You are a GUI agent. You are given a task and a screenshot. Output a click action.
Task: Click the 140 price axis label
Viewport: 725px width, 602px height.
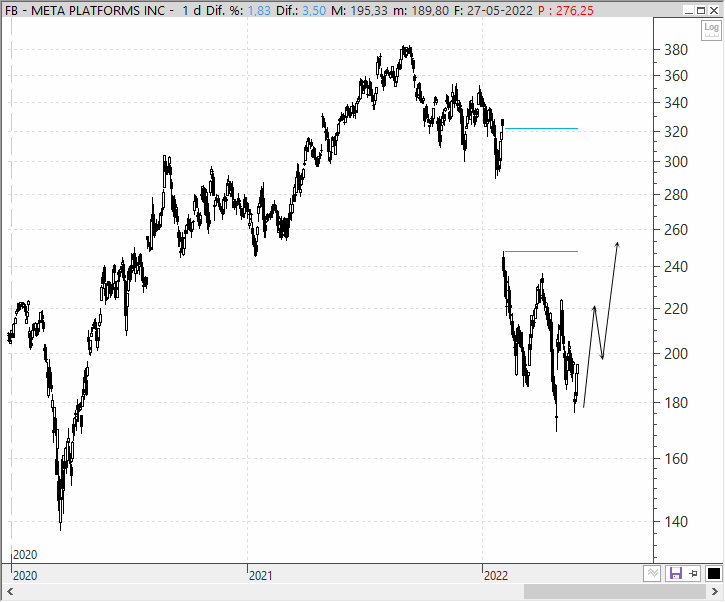click(x=676, y=522)
